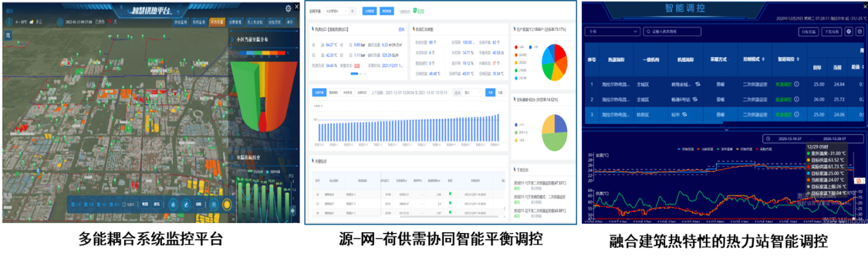Screen dimensions: 868x259
Task: Click link icon beside 畅通6号站 unit name
Action: 695,99
